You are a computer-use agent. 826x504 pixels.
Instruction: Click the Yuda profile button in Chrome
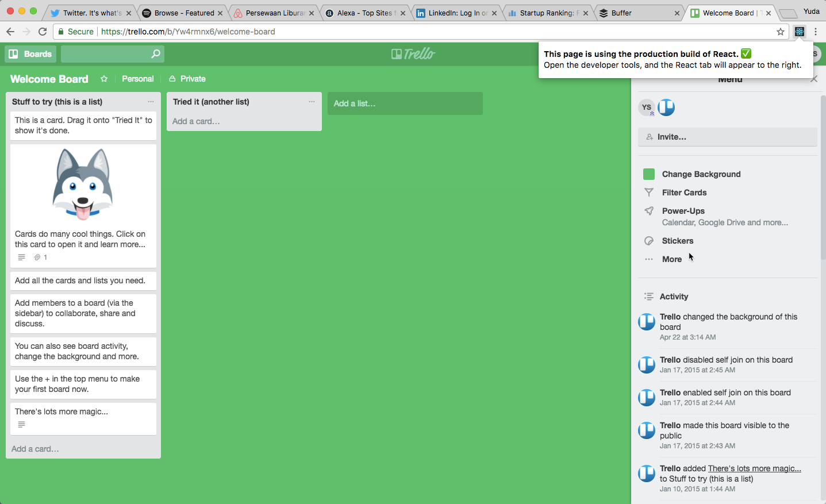coord(812,11)
